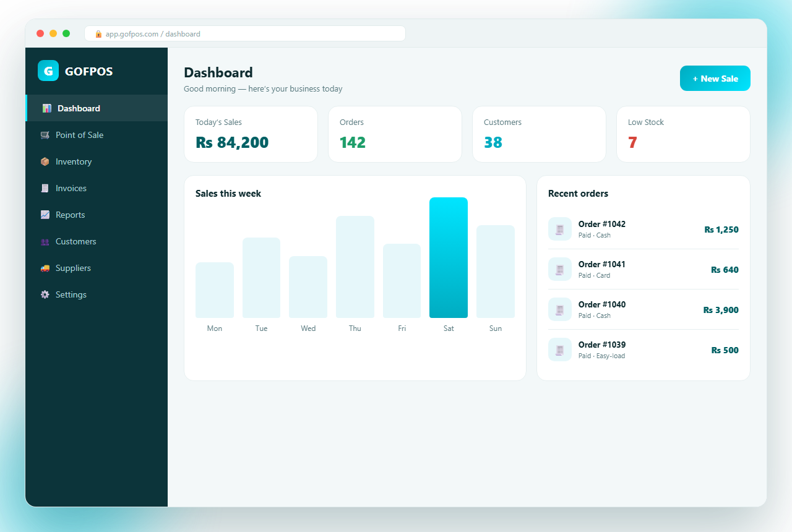Viewport: 792px width, 532px height.
Task: Click the lock icon in address bar
Action: pyautogui.click(x=98, y=34)
